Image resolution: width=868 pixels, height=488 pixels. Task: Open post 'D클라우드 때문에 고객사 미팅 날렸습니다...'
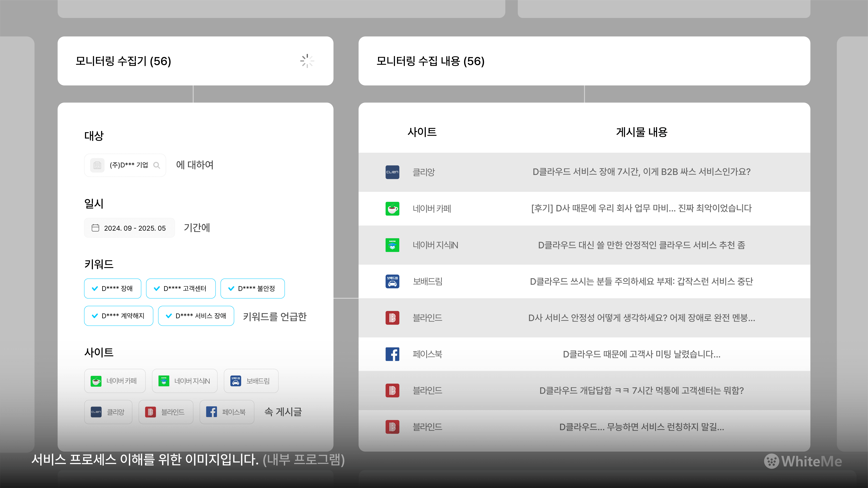point(642,354)
